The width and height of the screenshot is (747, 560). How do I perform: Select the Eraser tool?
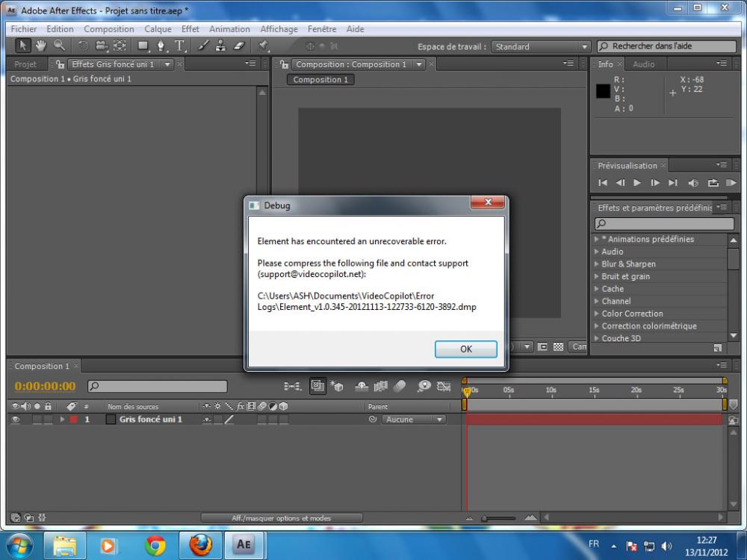pos(239,46)
